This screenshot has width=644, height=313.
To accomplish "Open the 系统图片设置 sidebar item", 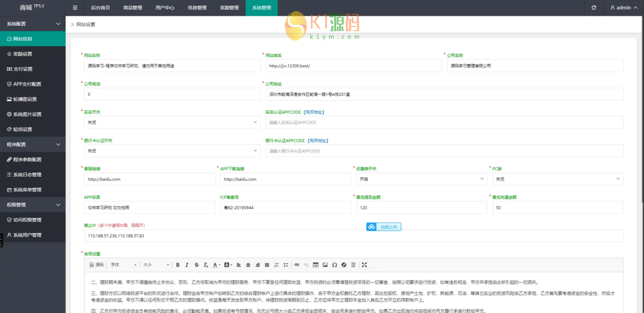I will point(33,114).
